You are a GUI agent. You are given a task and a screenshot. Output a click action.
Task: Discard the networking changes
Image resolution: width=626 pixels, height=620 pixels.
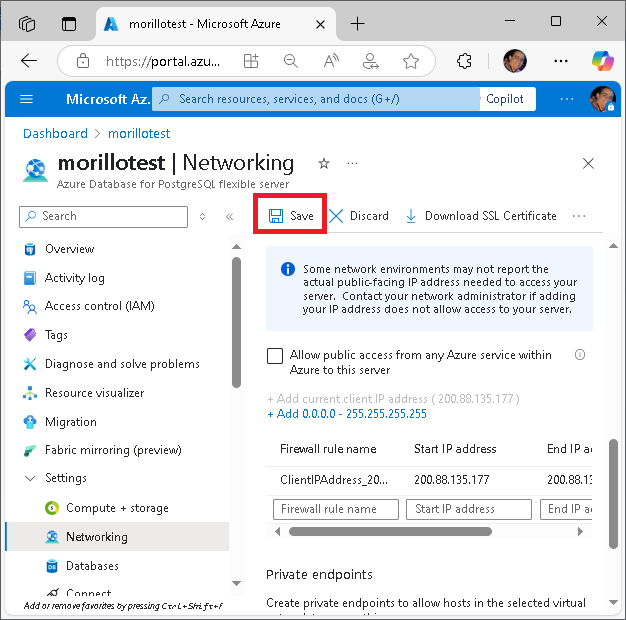click(x=359, y=216)
